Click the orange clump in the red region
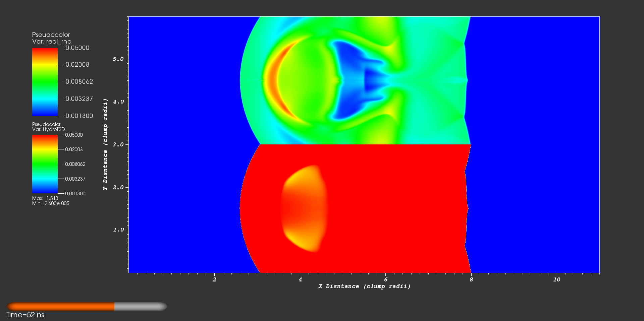The height and width of the screenshot is (321, 644). coord(304,208)
